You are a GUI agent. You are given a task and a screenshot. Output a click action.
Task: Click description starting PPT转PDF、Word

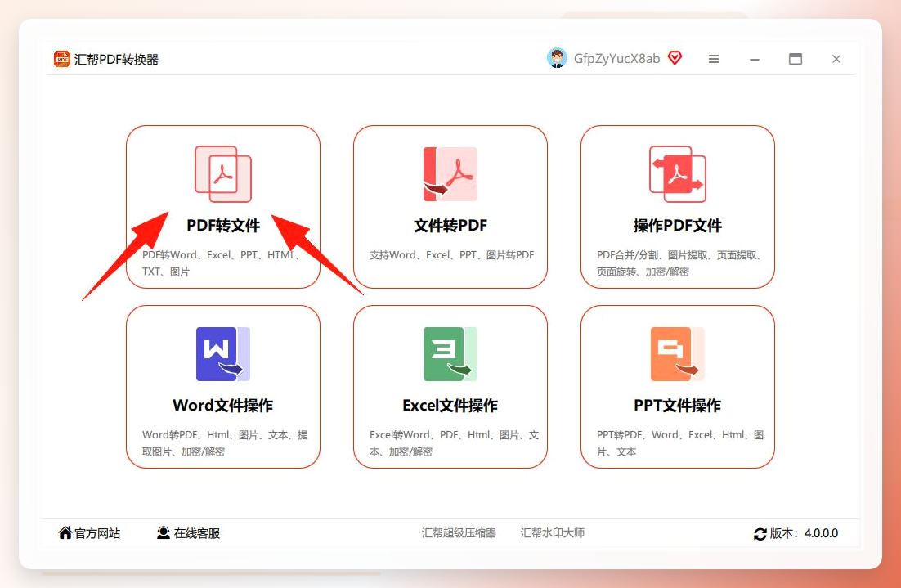[679, 443]
